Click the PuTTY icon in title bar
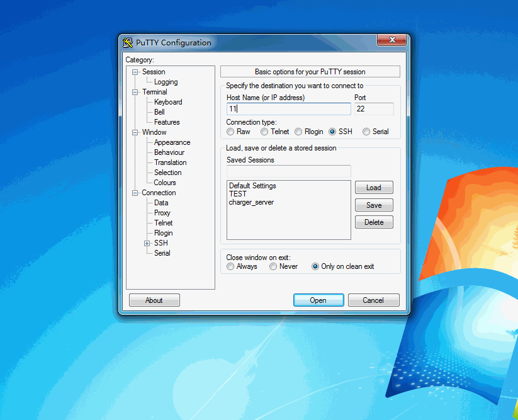This screenshot has width=518, height=420. click(x=128, y=43)
